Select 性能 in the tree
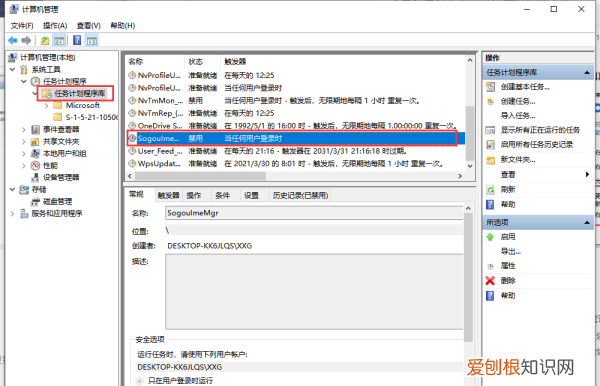 [50, 165]
